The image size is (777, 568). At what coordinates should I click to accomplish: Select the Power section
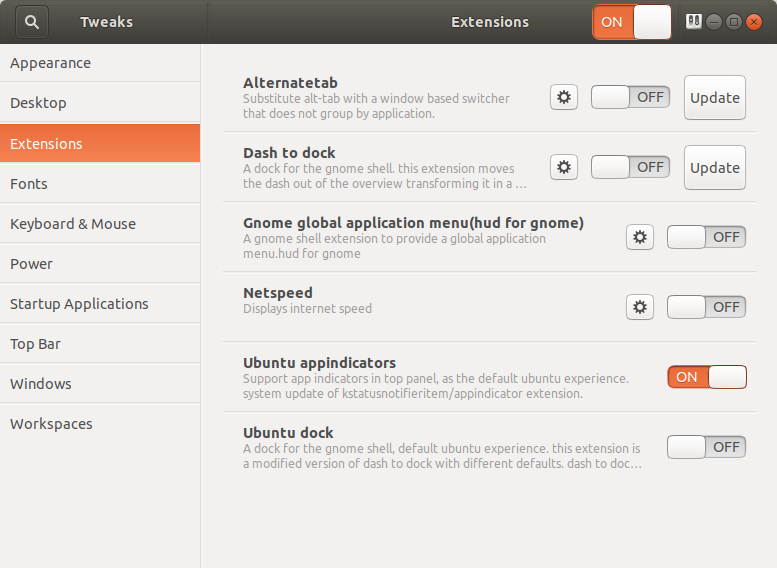[x=100, y=264]
